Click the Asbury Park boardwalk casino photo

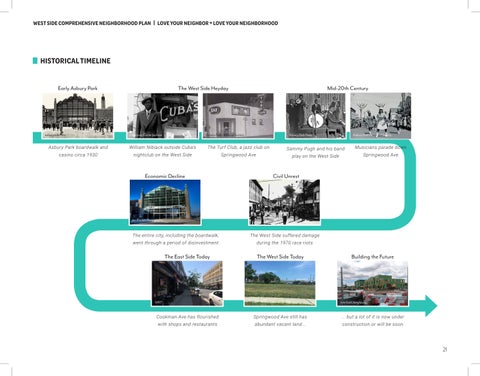(78, 116)
